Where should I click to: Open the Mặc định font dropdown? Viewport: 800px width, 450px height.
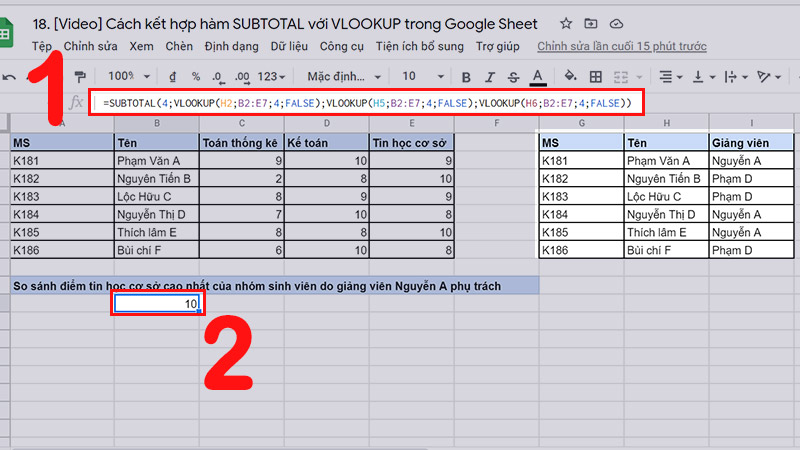341,76
